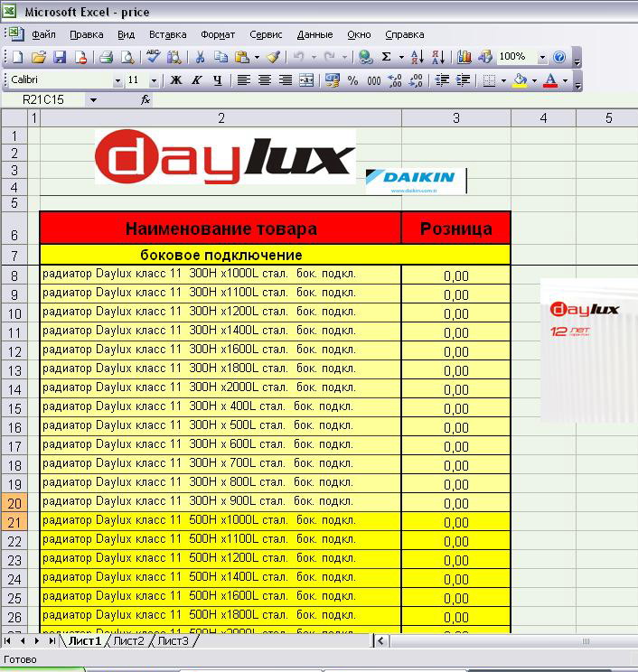Toggle bold (Ж) formatting
638x672 pixels.
pyautogui.click(x=176, y=80)
